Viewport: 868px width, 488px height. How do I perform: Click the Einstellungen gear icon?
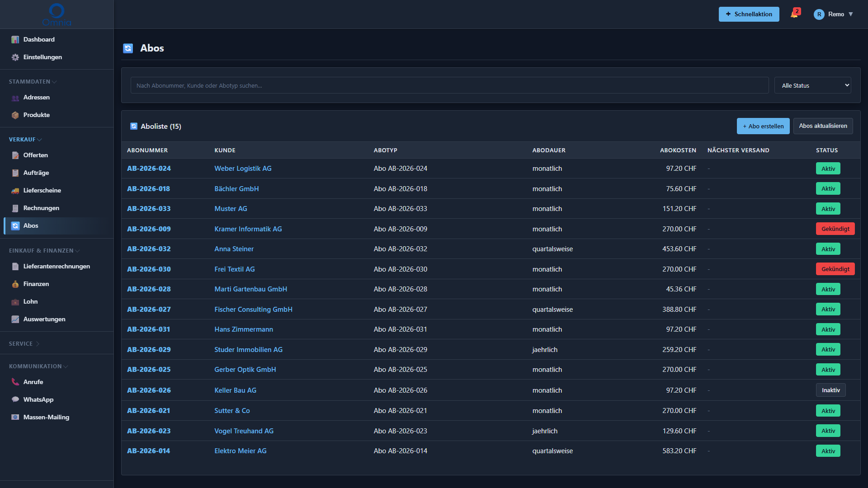click(15, 57)
